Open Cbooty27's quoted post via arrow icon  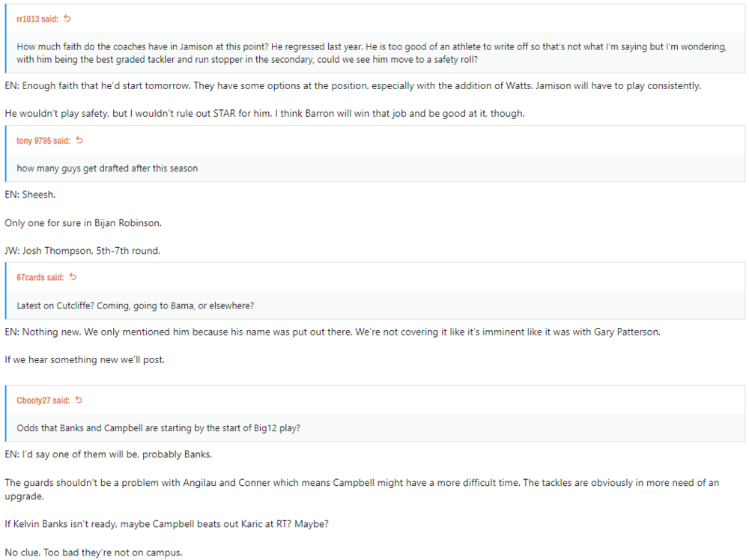[x=79, y=400]
